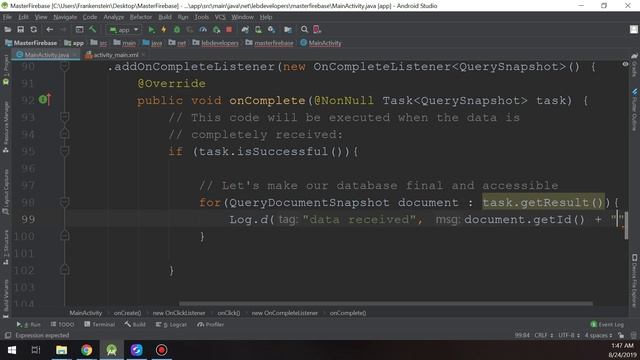640x360 pixels.
Task: Toggle tool window quick access icon bottom-left
Action: 8,335
